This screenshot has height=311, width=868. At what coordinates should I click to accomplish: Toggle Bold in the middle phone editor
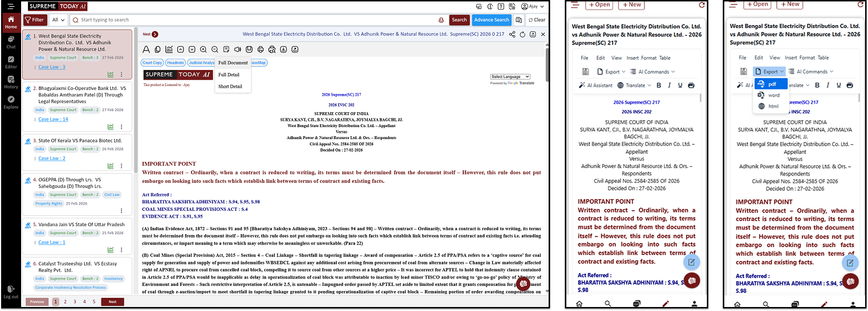[659, 85]
